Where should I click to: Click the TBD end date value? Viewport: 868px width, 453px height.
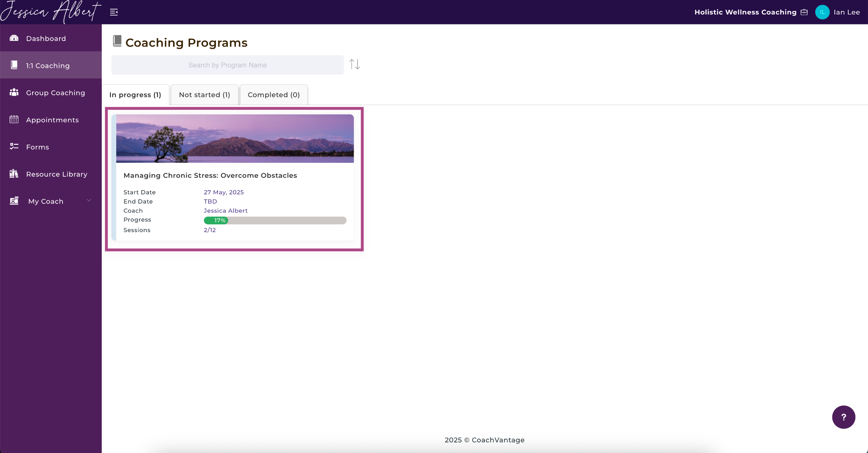point(210,201)
